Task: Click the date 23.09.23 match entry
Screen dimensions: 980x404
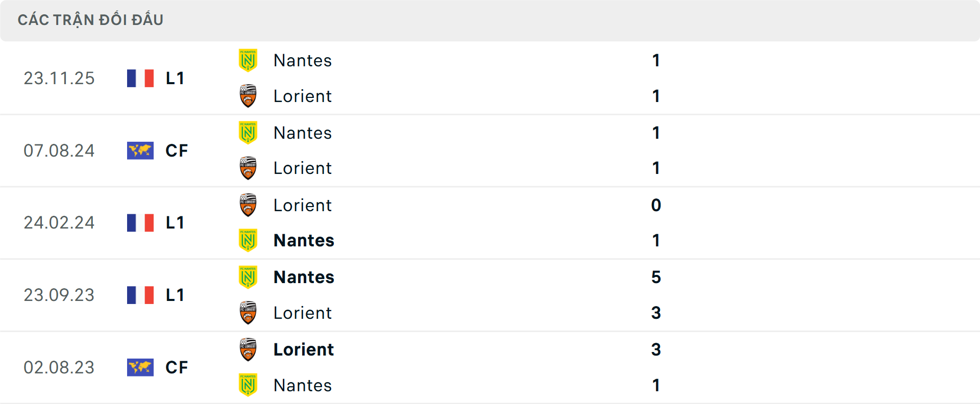Action: [59, 294]
